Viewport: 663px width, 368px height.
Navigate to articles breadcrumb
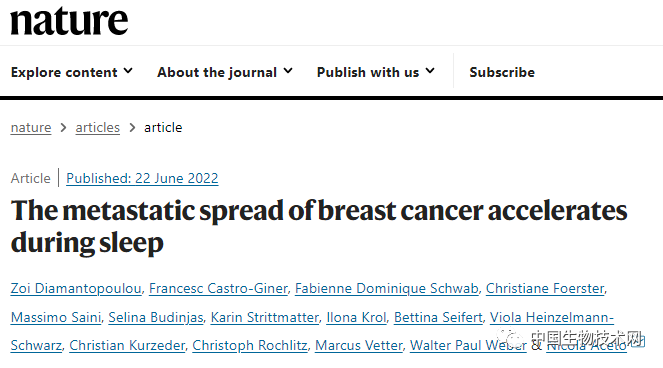click(98, 127)
